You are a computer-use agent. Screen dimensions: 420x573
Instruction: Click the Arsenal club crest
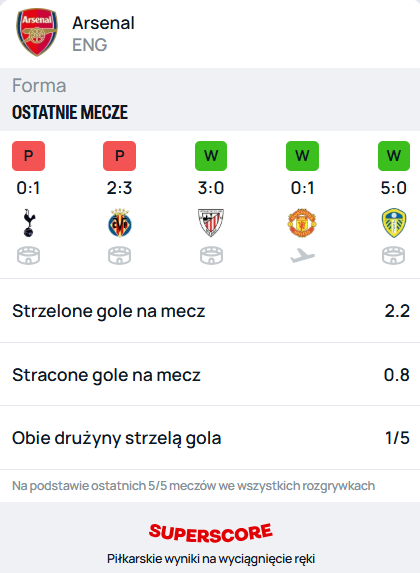tap(37, 32)
